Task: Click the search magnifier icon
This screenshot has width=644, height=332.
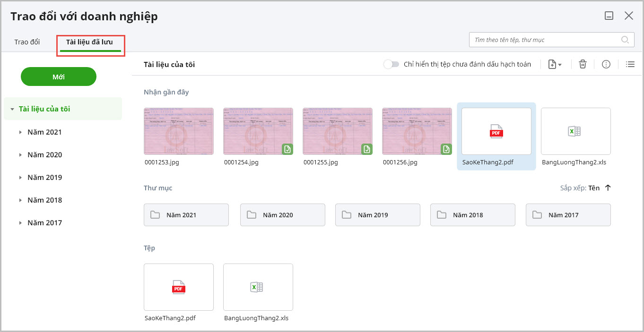Action: click(x=625, y=40)
